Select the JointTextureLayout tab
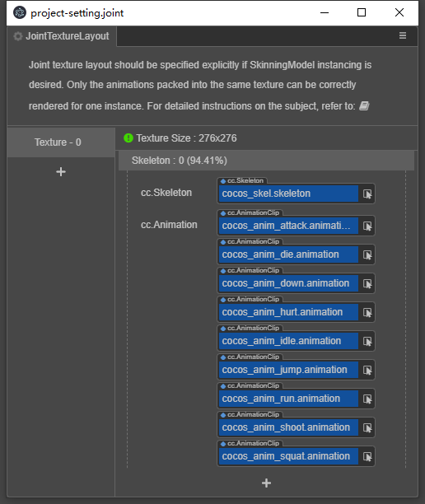 point(62,36)
